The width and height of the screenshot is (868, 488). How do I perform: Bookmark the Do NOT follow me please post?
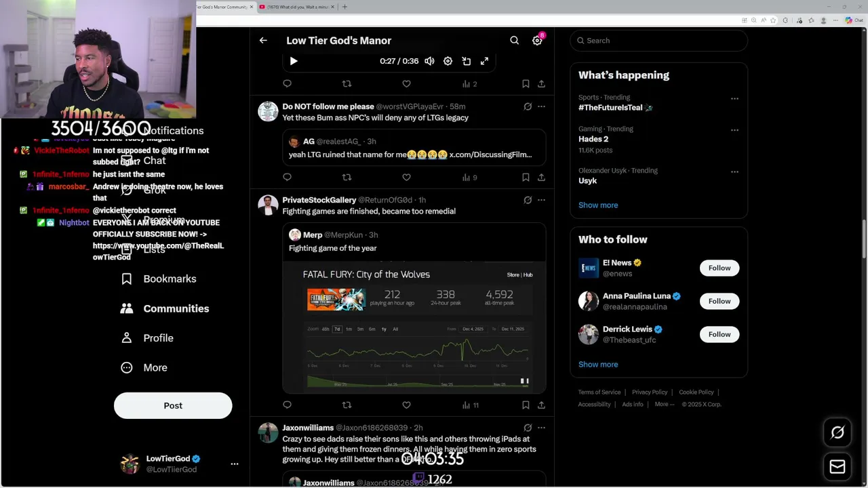coord(526,178)
